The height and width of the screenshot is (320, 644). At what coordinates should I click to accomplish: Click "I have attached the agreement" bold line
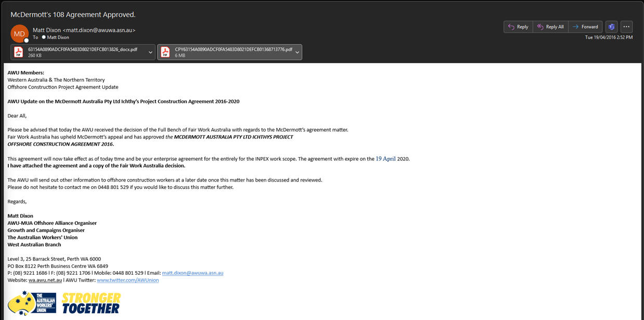[x=97, y=165]
